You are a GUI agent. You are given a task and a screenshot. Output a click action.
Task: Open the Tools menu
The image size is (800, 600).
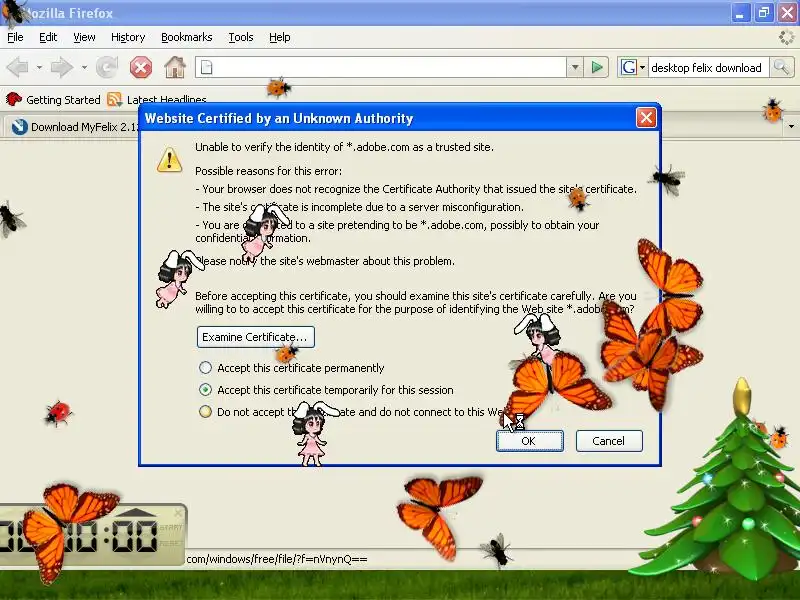(241, 37)
